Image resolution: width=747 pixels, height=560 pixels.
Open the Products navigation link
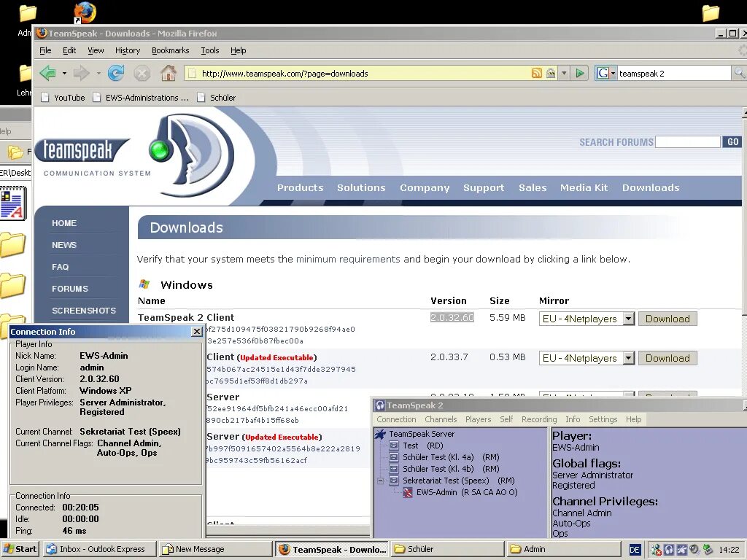(300, 187)
